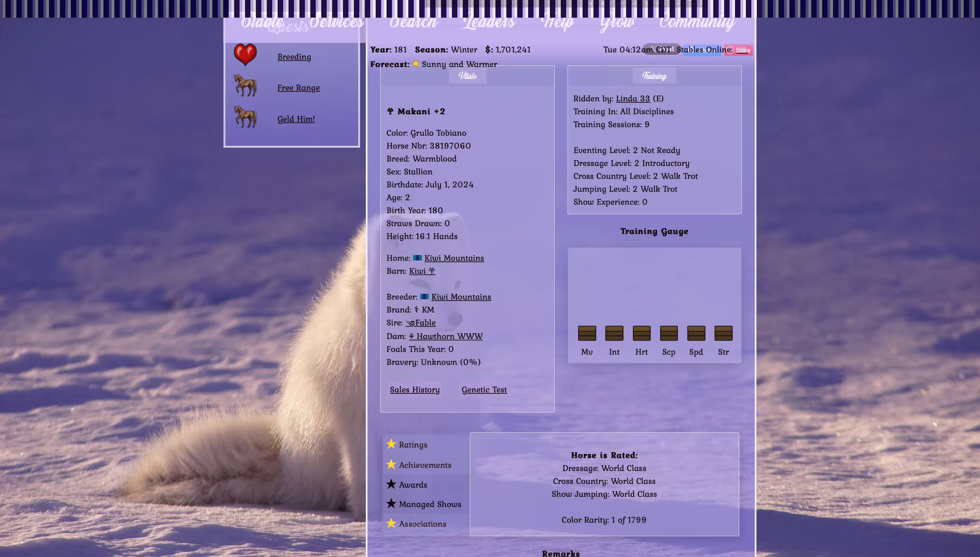This screenshot has width=980, height=557.
Task: Click the symbol before the Makani name
Action: [x=390, y=111]
